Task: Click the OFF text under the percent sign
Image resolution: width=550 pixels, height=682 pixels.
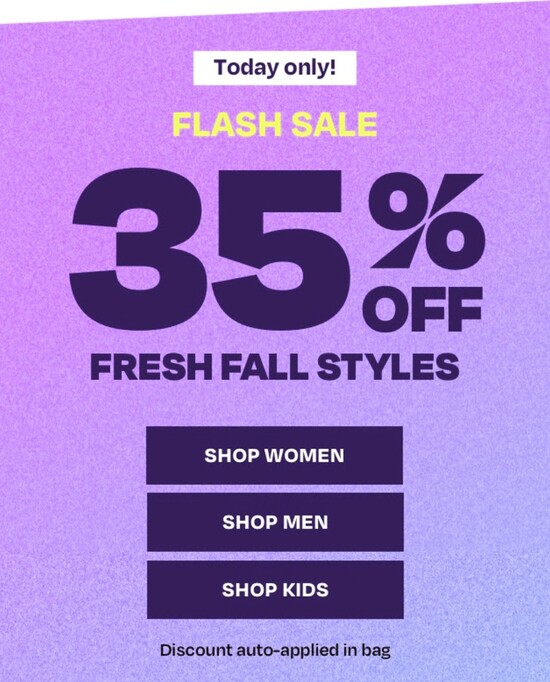Action: point(423,308)
